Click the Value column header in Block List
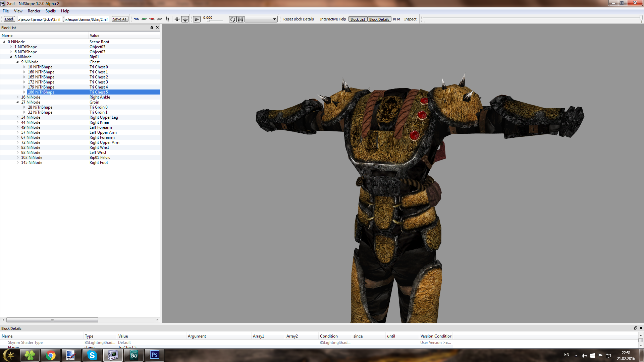Screen dimensions: 644x362 point(124,36)
